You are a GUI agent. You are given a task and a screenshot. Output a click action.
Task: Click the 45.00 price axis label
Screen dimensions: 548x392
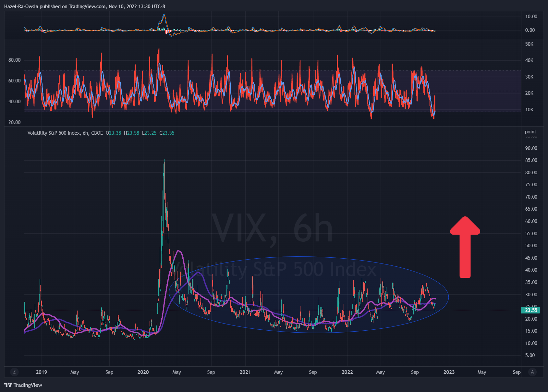coord(531,258)
